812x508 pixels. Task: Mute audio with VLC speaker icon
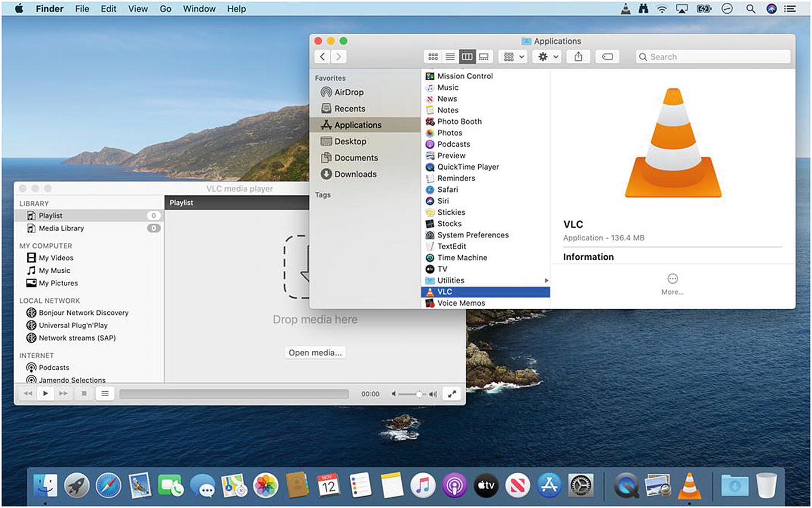393,394
